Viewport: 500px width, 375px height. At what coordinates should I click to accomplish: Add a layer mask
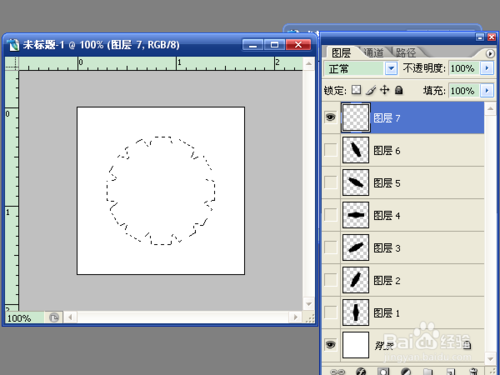pos(383,371)
